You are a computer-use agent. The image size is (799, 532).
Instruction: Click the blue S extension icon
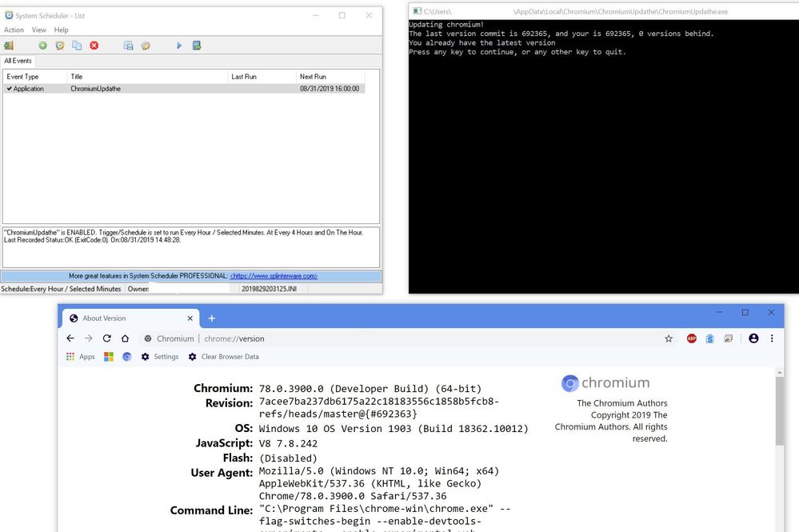710,338
